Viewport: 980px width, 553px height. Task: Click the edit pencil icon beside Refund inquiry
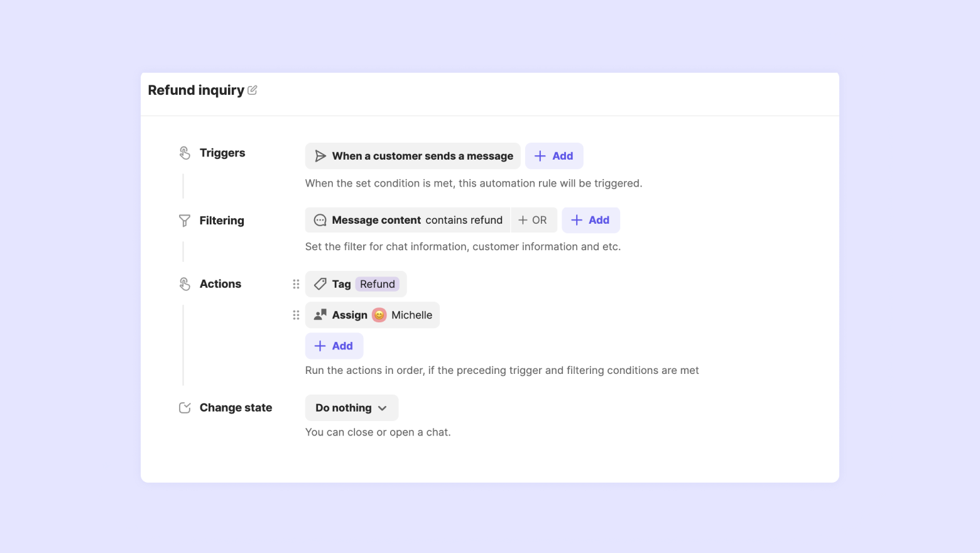click(253, 90)
